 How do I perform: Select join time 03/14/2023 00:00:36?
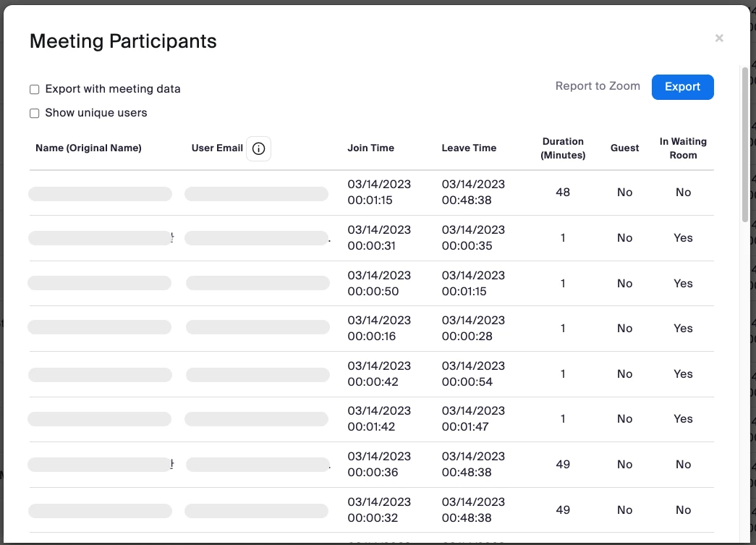(x=379, y=464)
